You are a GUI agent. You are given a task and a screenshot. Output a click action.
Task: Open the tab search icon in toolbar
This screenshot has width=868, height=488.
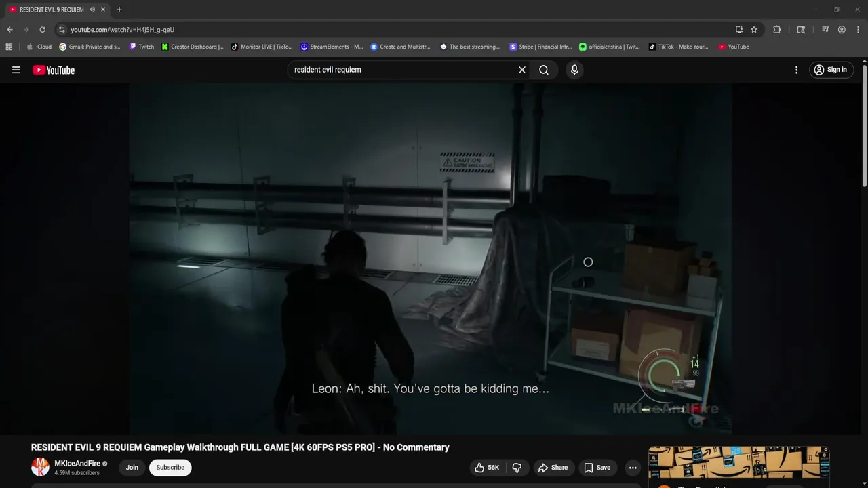tap(801, 30)
